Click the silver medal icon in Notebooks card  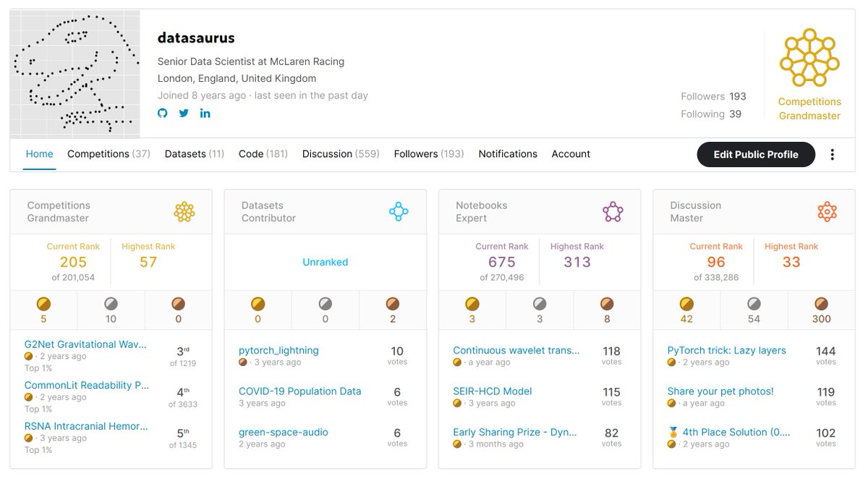pos(540,303)
